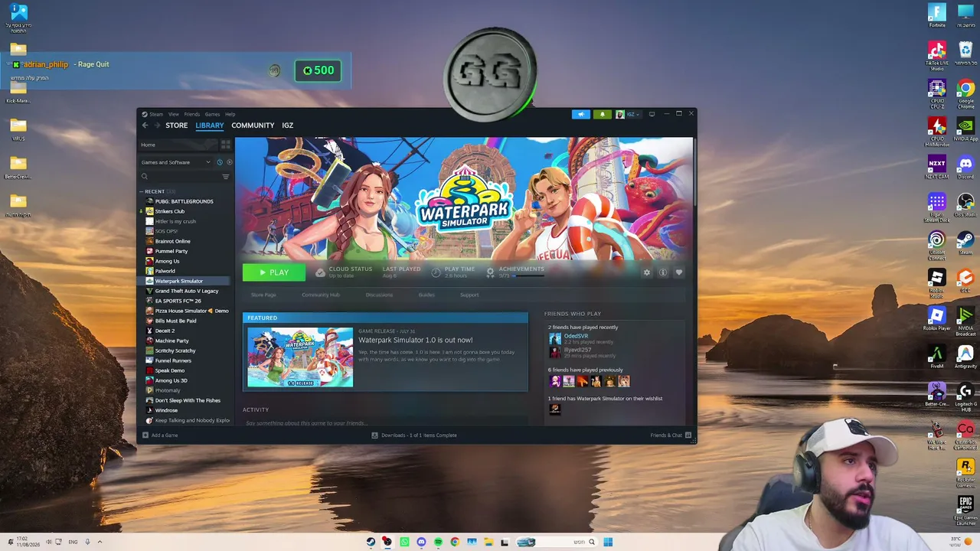The height and width of the screenshot is (551, 980).
Task: Select PUBG: BATTLEGROUNDS in library list
Action: (185, 201)
